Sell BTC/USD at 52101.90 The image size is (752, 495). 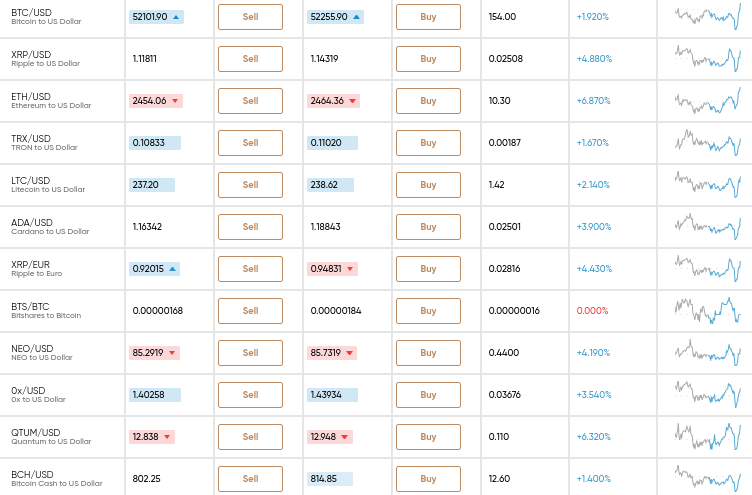250,17
